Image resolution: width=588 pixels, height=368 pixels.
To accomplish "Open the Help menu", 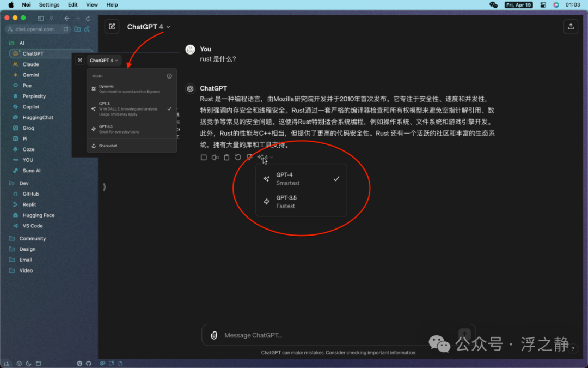I will pos(112,5).
